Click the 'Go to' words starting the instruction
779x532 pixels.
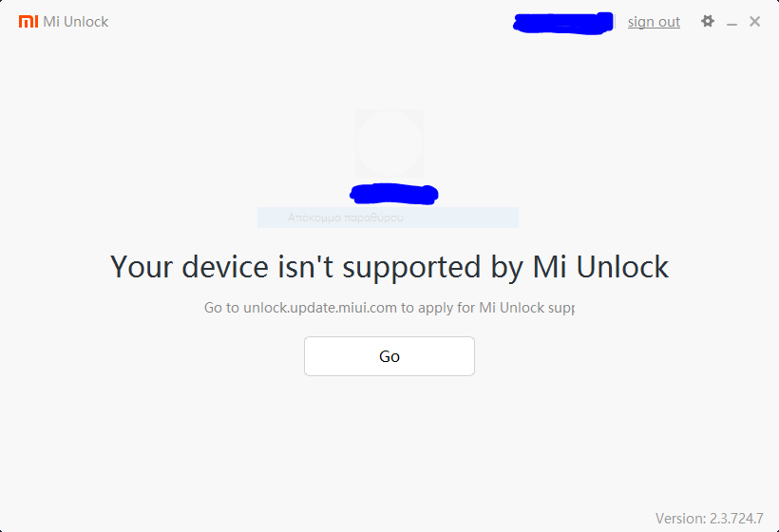click(x=221, y=308)
